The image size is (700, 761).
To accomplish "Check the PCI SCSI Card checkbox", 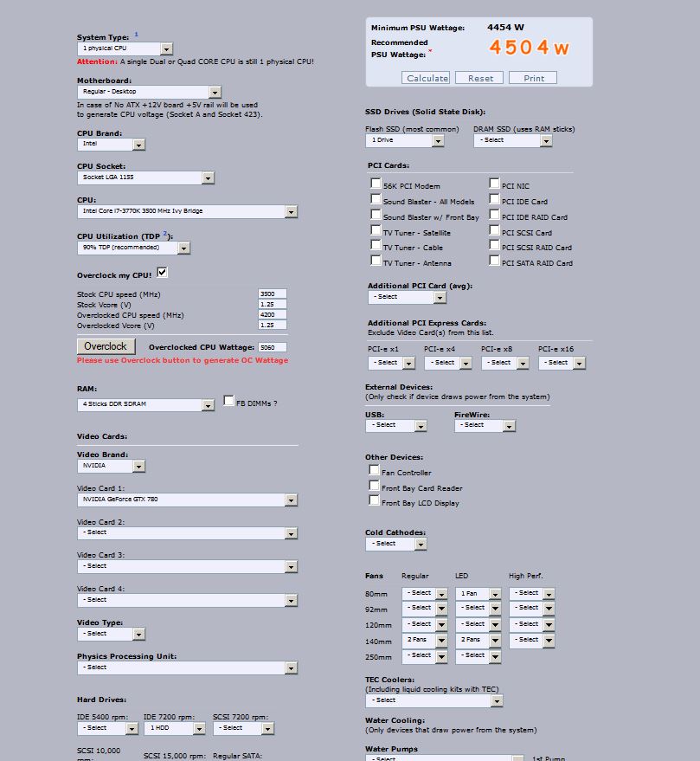I will (494, 229).
